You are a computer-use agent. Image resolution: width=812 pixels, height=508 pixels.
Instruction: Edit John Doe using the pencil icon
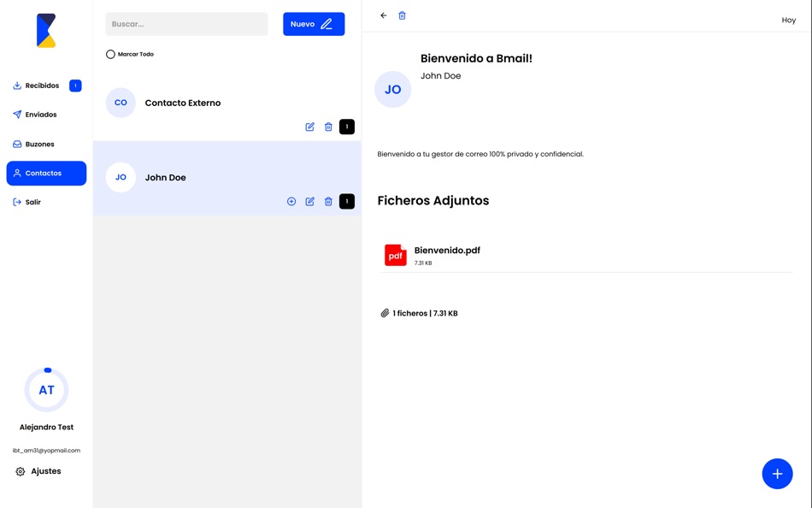point(309,201)
